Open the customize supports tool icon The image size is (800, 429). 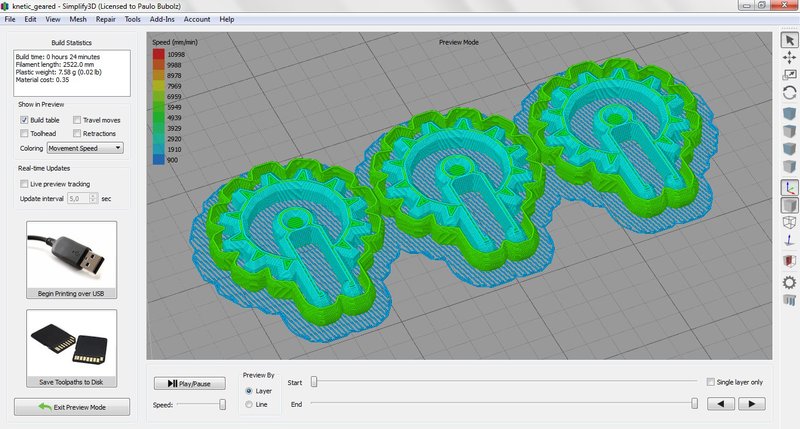tap(789, 300)
